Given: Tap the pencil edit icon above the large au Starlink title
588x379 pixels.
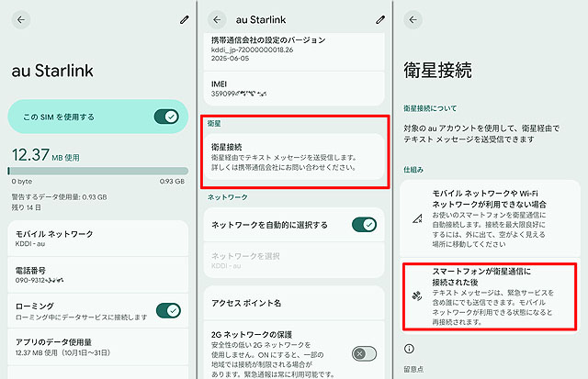Looking at the screenshot, I should [185, 18].
